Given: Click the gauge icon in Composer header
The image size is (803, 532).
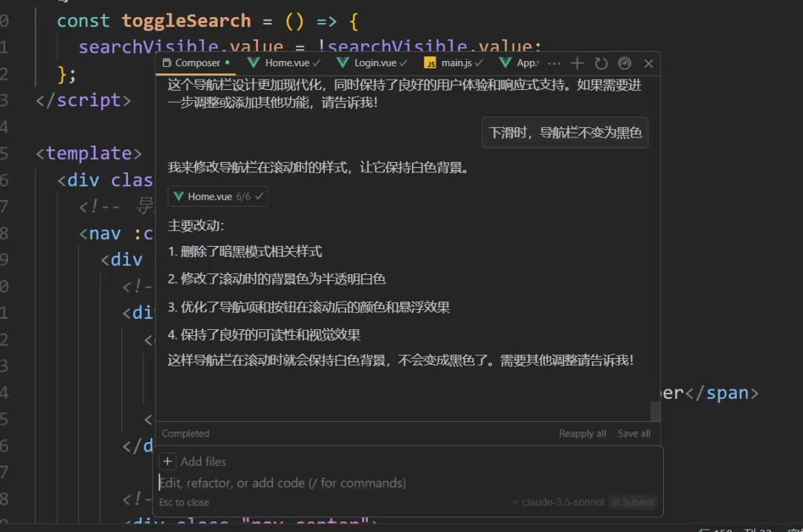Looking at the screenshot, I should (x=625, y=63).
